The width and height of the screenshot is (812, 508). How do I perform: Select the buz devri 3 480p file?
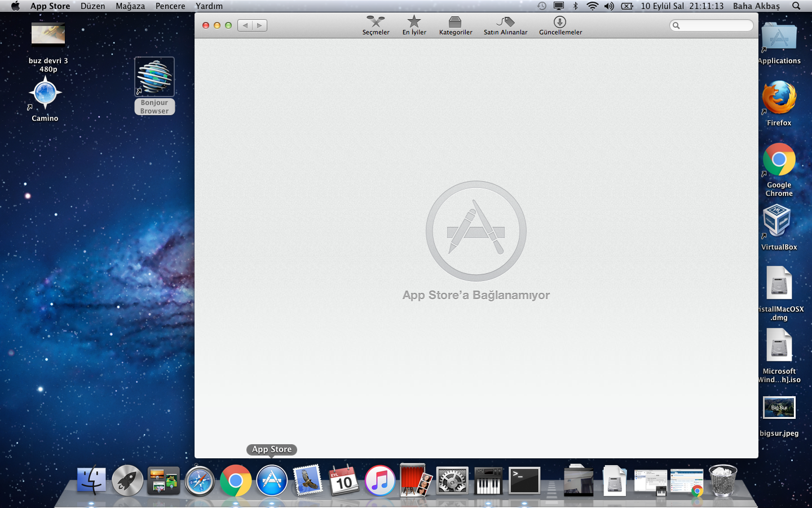48,47
